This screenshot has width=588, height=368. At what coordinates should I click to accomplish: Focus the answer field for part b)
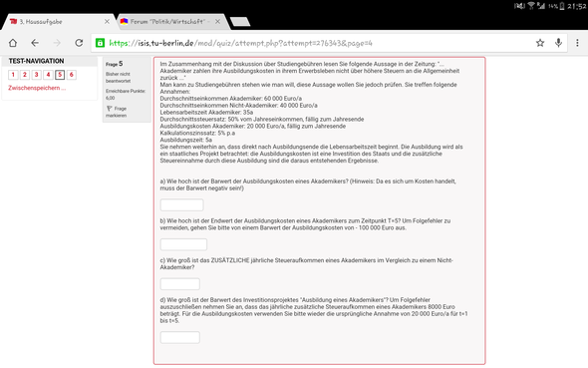click(x=183, y=244)
